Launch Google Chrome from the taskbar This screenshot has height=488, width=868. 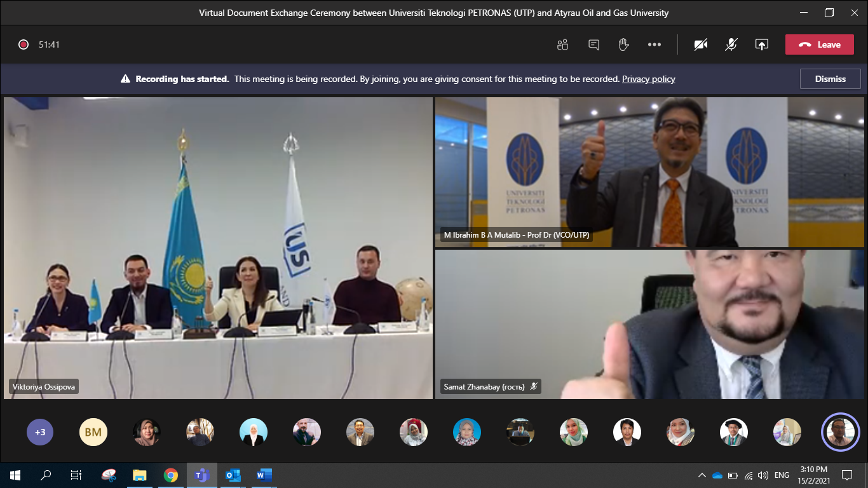click(171, 475)
